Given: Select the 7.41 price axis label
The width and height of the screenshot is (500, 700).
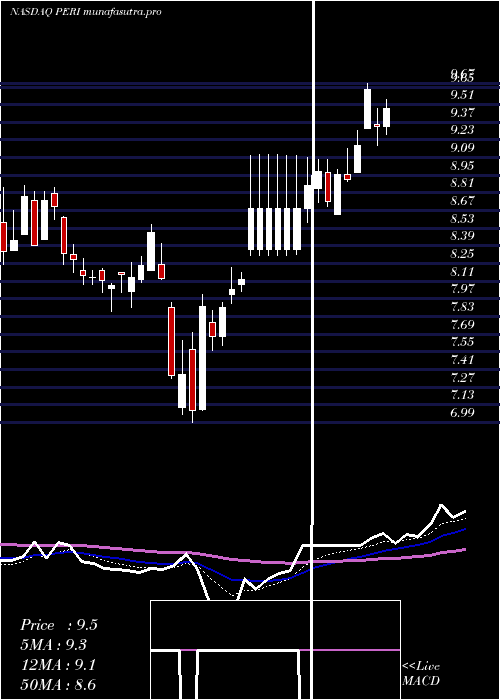Looking at the screenshot, I should [462, 360].
